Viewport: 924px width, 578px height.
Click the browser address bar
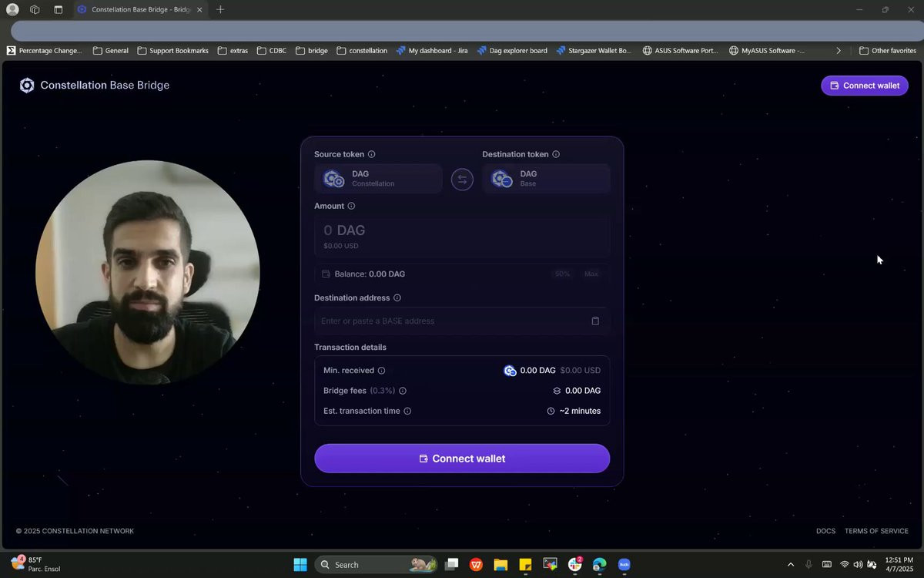point(466,31)
